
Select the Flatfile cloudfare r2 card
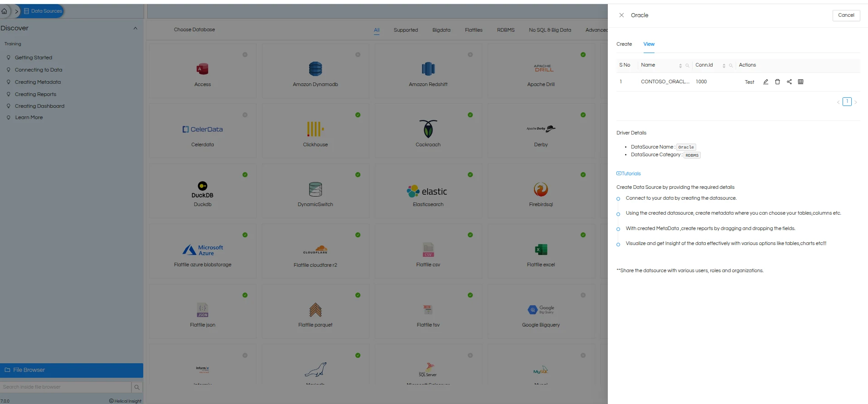[x=315, y=251]
